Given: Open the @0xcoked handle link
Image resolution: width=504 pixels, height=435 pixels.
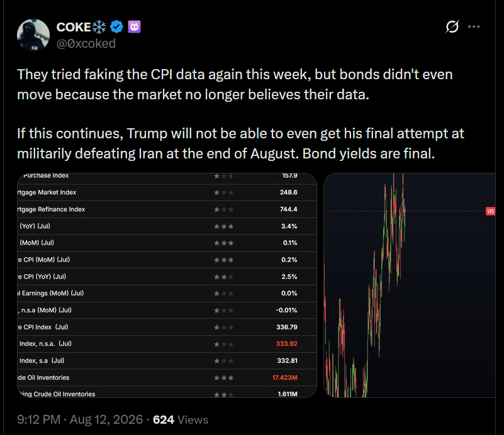Looking at the screenshot, I should (86, 43).
